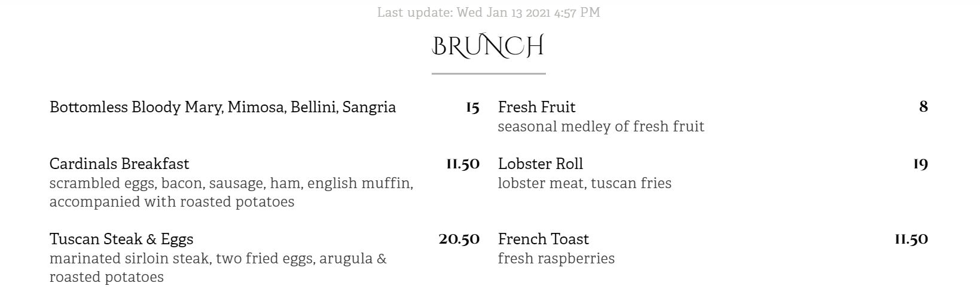The width and height of the screenshot is (980, 295).
Task: Open the French Toast menu item
Action: 543,239
